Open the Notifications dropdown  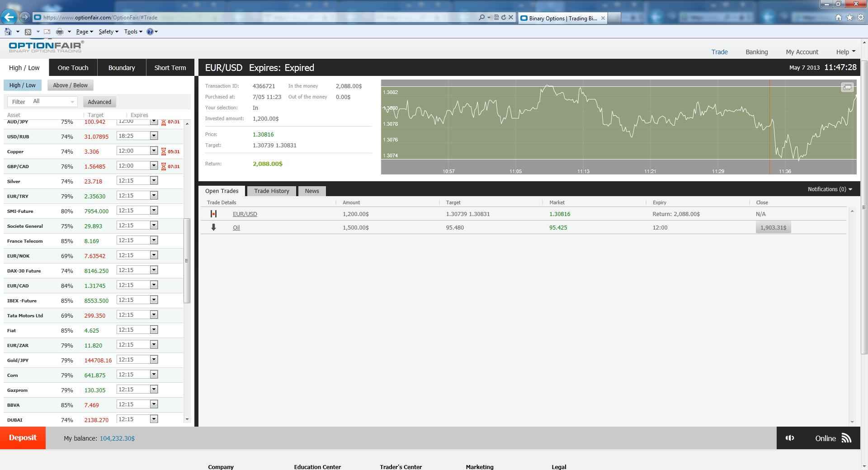(830, 189)
